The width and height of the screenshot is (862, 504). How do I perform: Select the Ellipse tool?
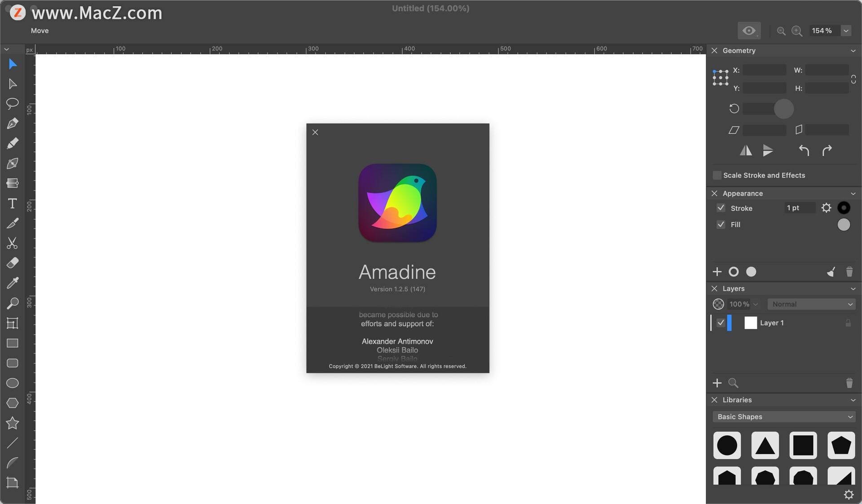[13, 383]
